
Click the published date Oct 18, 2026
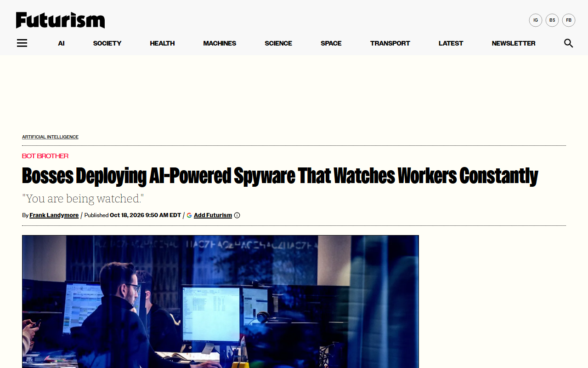pyautogui.click(x=145, y=215)
